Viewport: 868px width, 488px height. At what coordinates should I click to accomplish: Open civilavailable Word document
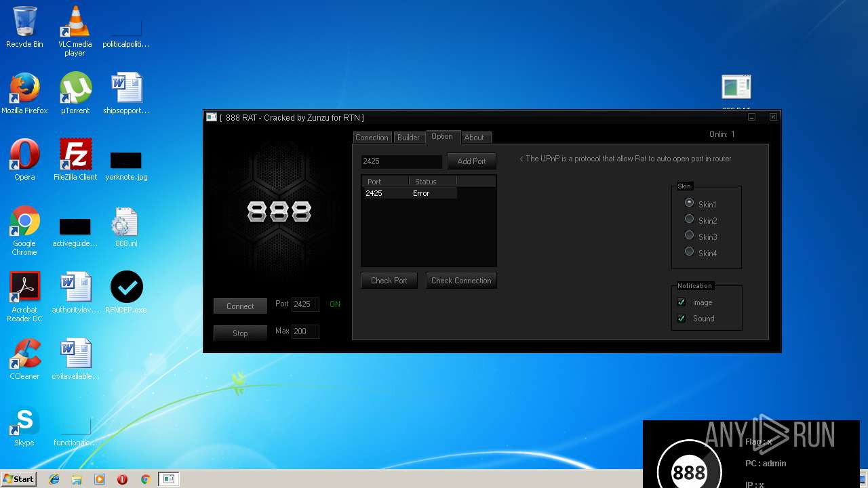[75, 359]
